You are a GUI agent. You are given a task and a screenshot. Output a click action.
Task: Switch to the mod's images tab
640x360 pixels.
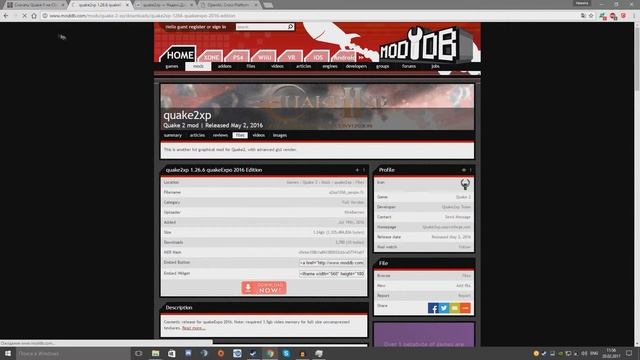click(x=280, y=135)
